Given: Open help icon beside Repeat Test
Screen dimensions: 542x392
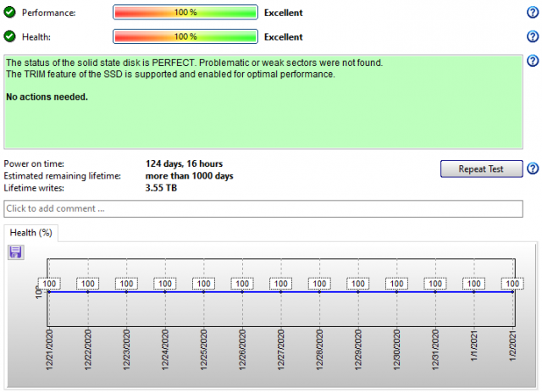Looking at the screenshot, I should (x=533, y=168).
